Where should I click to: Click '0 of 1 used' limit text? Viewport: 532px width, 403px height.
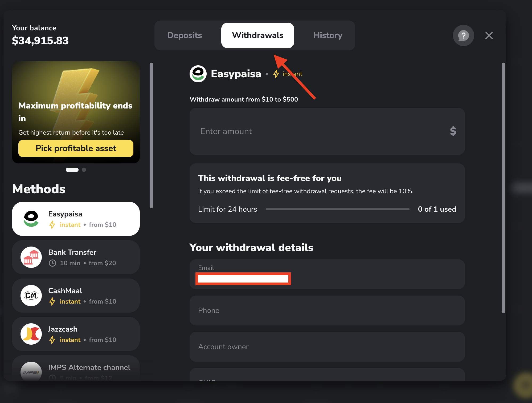point(437,209)
